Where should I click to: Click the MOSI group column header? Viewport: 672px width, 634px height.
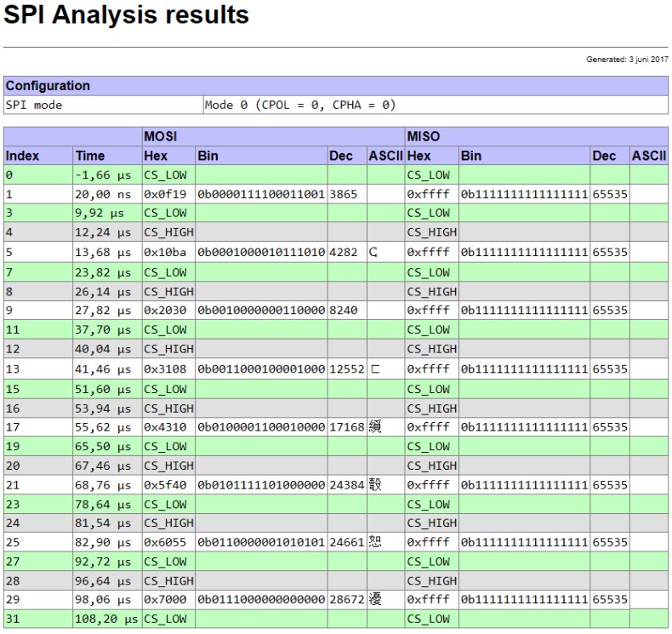tap(162, 136)
